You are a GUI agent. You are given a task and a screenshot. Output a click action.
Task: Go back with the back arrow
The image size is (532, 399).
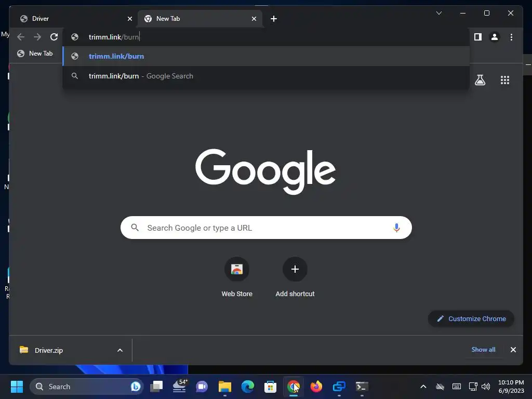21,37
